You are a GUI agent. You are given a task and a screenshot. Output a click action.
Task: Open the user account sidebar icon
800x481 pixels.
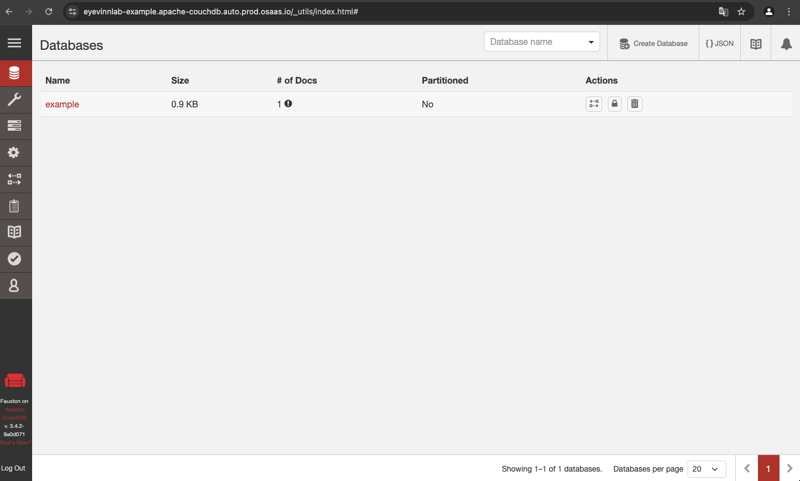pyautogui.click(x=15, y=285)
